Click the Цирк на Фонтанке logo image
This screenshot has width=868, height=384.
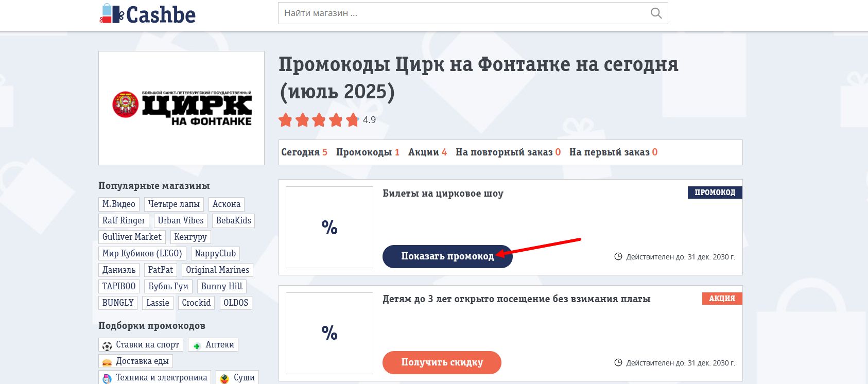click(x=182, y=108)
